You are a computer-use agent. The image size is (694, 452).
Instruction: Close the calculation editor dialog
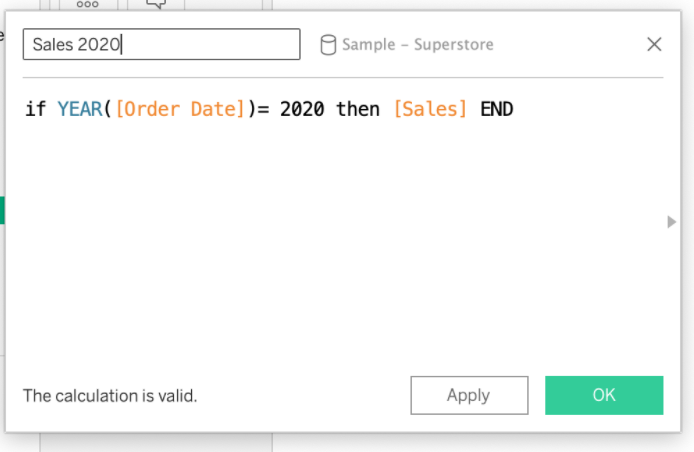[654, 44]
